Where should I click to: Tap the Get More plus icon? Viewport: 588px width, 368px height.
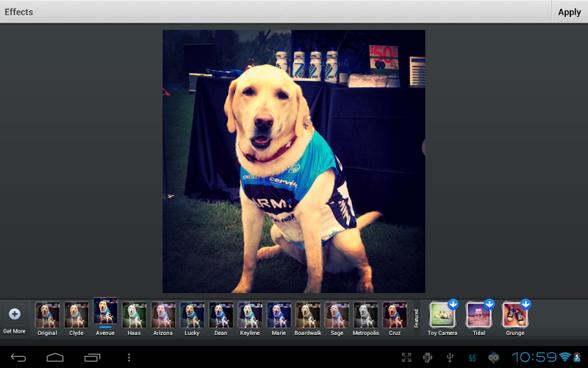[15, 314]
